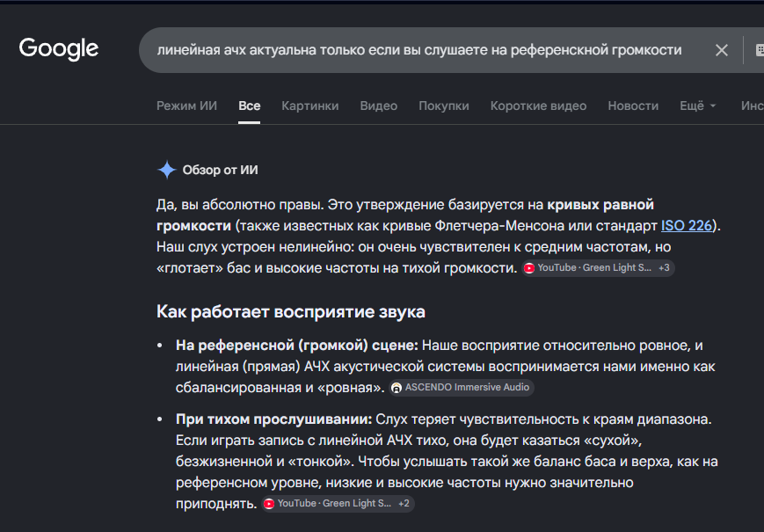Click the Обзор от ИИ heading
The width and height of the screenshot is (764, 532).
coord(221,170)
